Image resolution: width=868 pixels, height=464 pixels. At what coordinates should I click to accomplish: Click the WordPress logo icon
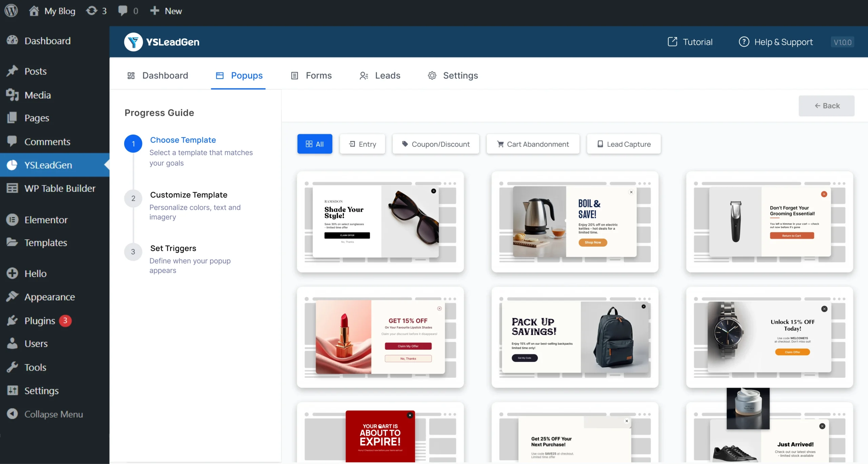(x=11, y=11)
